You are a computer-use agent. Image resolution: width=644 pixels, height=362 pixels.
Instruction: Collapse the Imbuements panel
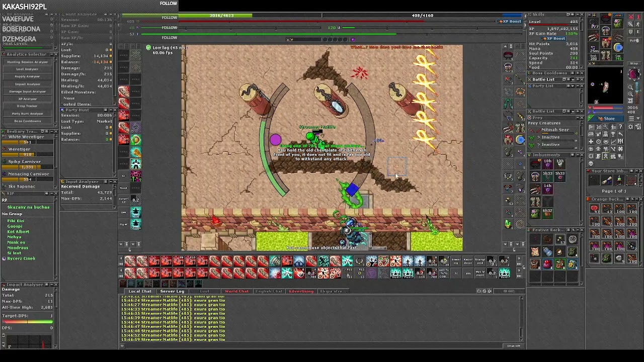coord(578,155)
